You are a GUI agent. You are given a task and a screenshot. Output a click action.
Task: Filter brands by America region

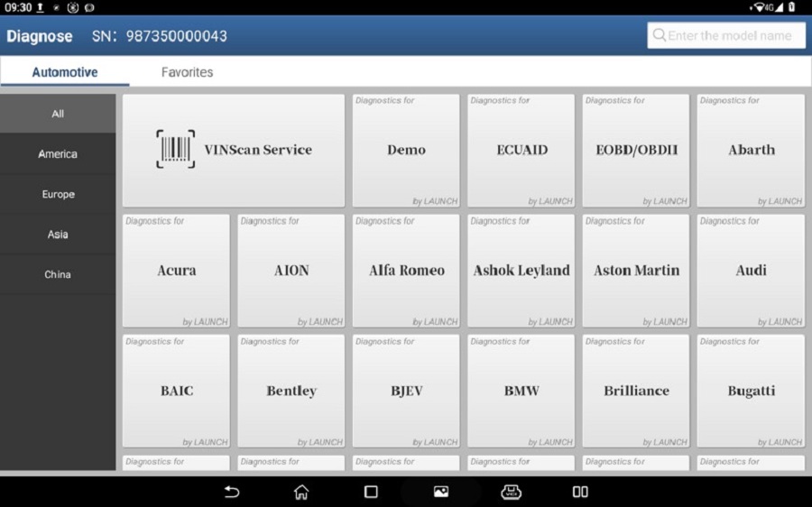pyautogui.click(x=58, y=153)
